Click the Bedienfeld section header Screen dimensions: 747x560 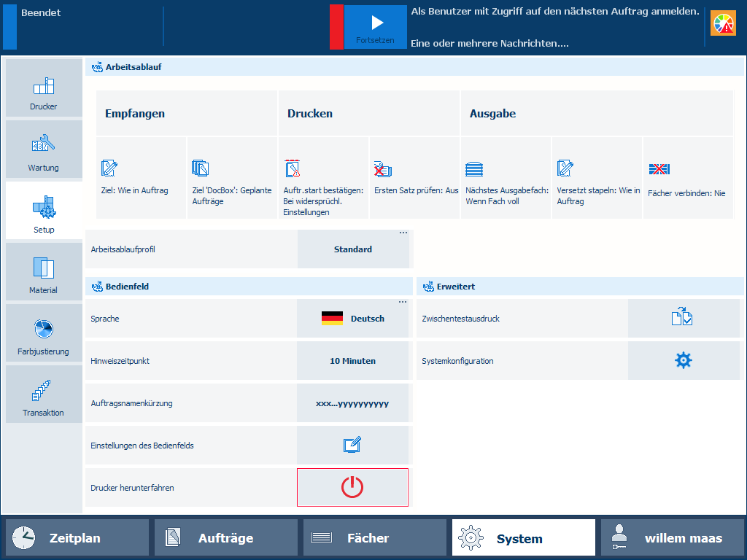point(249,287)
